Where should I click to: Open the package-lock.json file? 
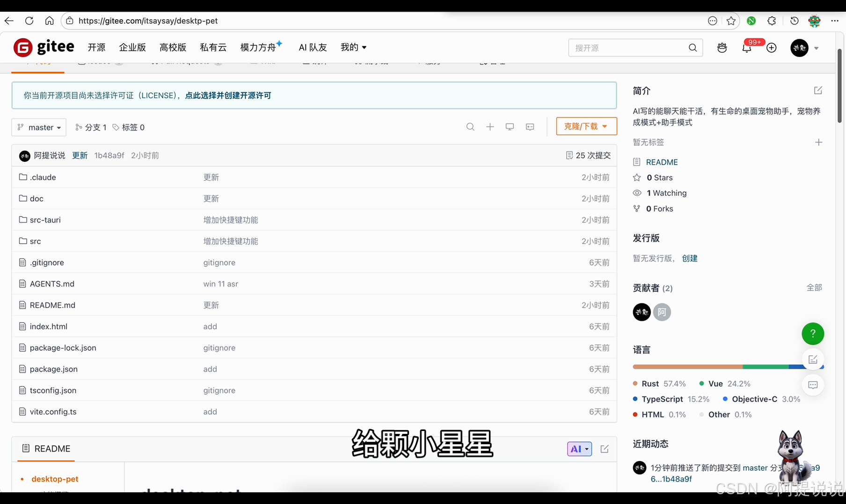coord(63,348)
